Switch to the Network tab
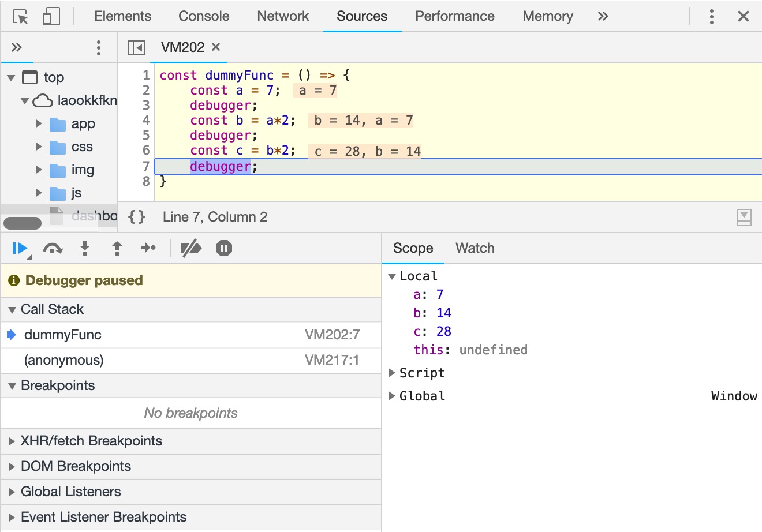 [283, 16]
